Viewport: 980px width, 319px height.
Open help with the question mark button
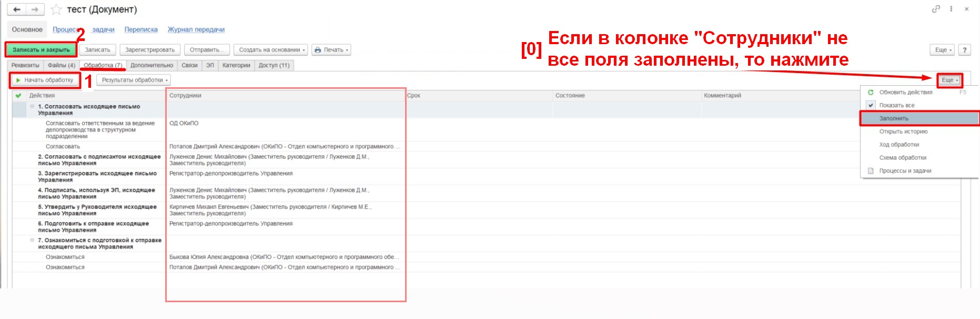pos(964,50)
